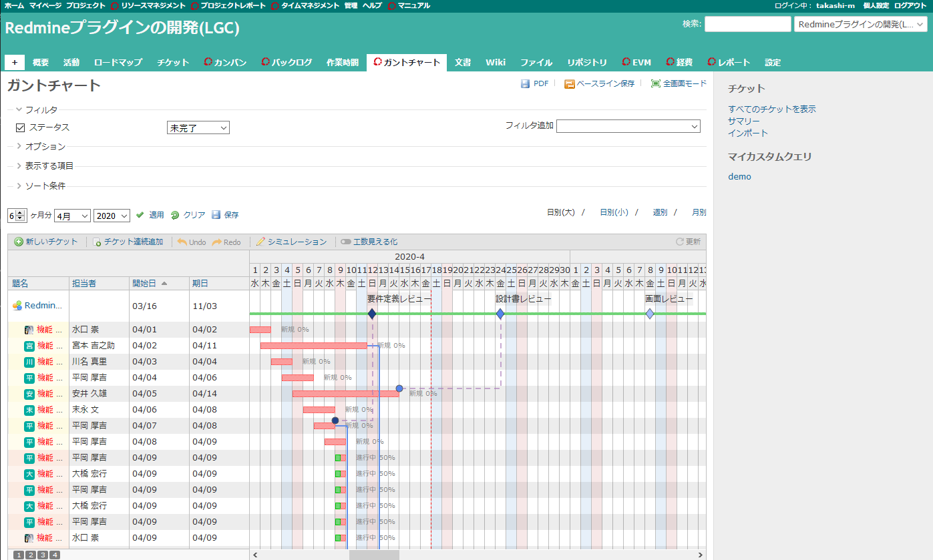Click the photo avatar in the 04/01 水口 崇 row
This screenshot has width=933, height=560.
pyautogui.click(x=29, y=330)
